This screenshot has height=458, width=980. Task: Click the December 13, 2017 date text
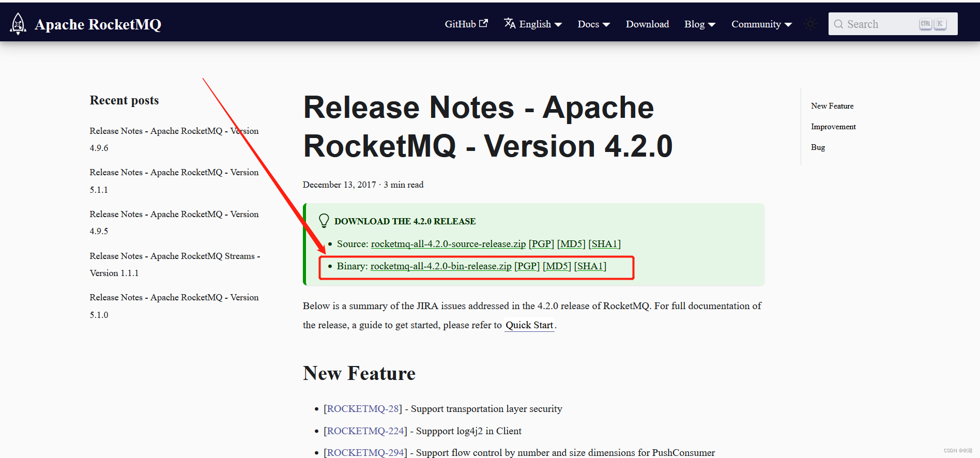point(340,185)
